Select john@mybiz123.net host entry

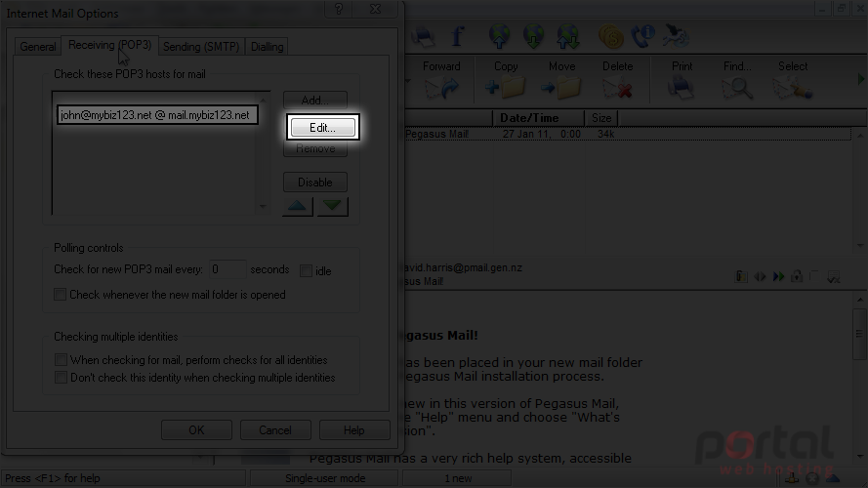[x=156, y=115]
